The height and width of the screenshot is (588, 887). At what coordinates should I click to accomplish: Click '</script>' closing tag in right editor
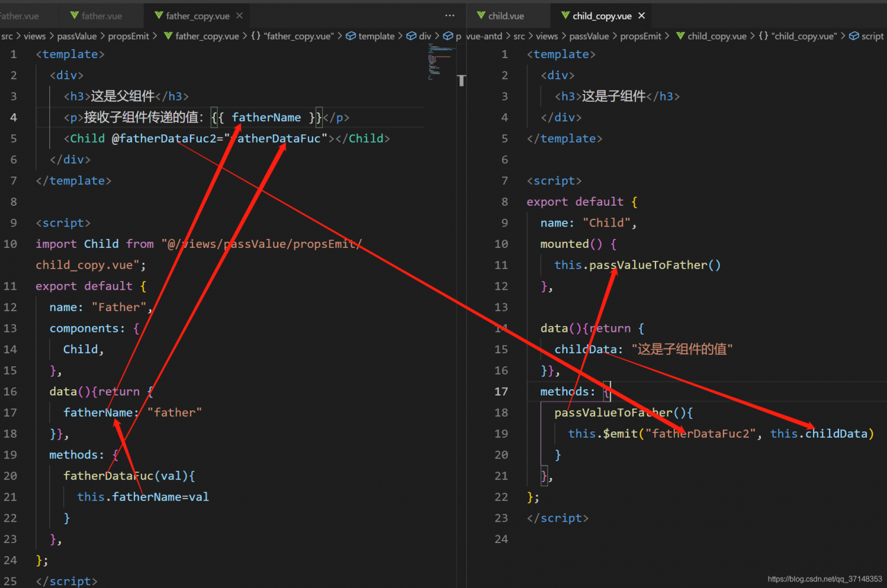557,518
